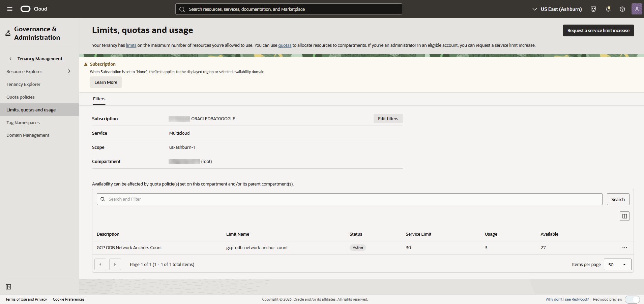Click the us-ashburn-1 scope value

click(x=182, y=147)
